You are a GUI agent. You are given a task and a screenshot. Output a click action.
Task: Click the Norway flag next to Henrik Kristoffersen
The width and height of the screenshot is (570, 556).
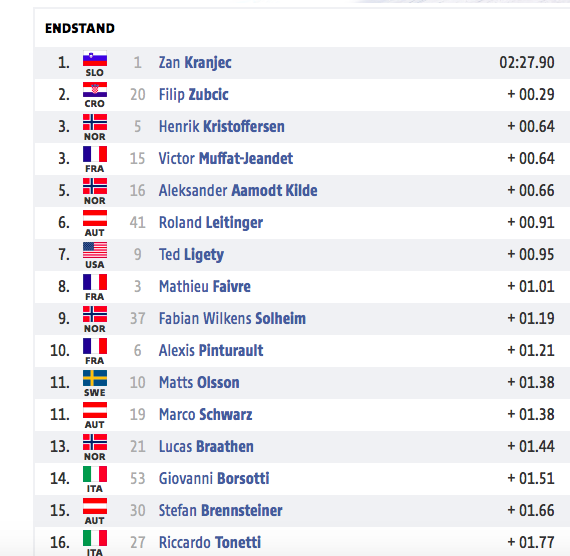pos(95,122)
